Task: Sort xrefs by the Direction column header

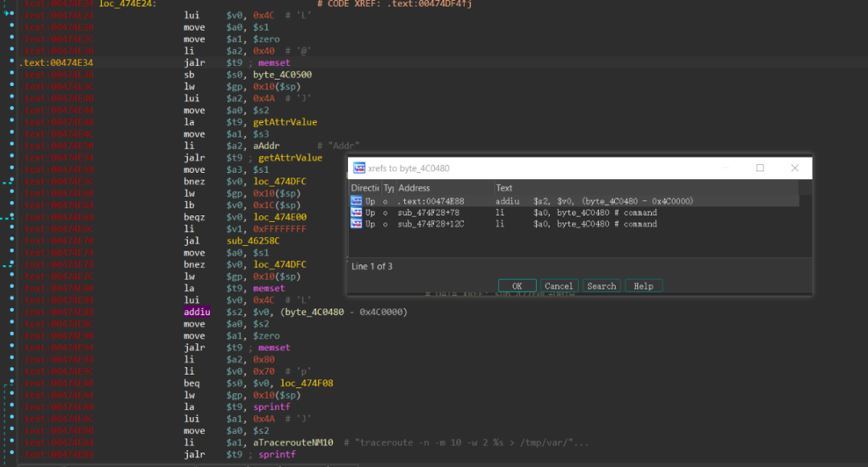Action: (x=365, y=187)
